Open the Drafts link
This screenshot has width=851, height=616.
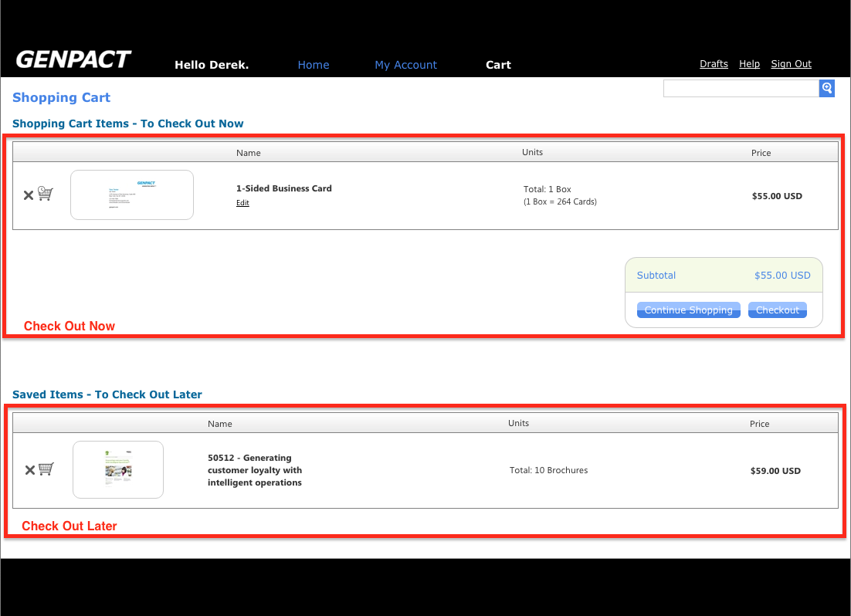[714, 64]
